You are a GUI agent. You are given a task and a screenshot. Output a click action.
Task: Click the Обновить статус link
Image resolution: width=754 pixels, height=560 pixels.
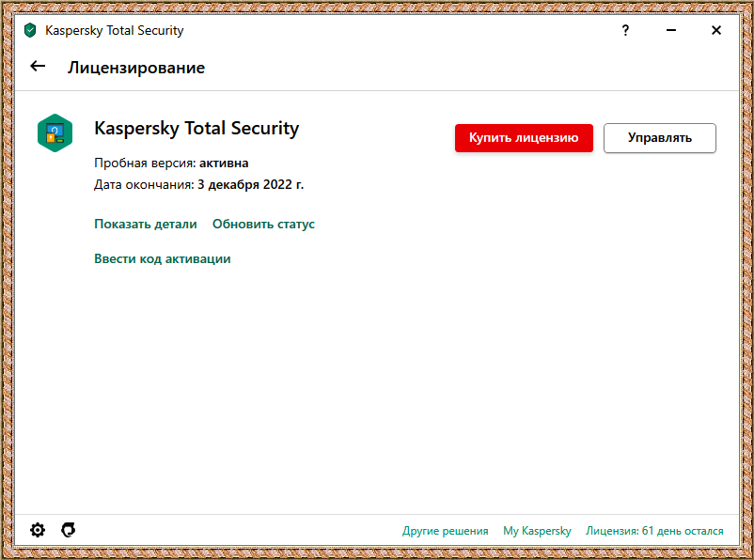263,224
